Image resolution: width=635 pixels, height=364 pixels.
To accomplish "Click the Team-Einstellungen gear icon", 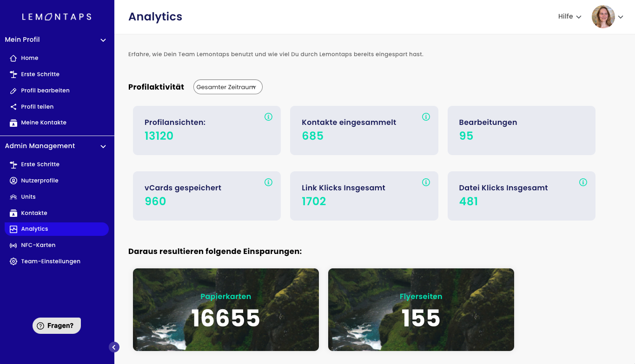I will click(13, 261).
